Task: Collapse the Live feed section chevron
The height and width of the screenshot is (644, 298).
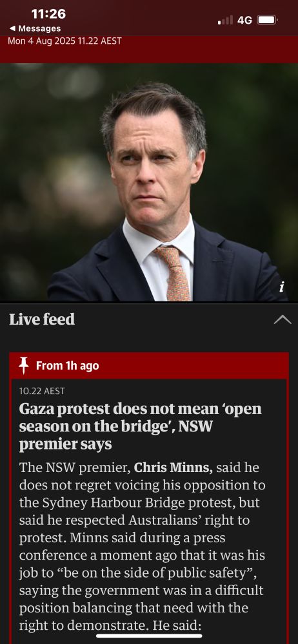Action: 283,319
